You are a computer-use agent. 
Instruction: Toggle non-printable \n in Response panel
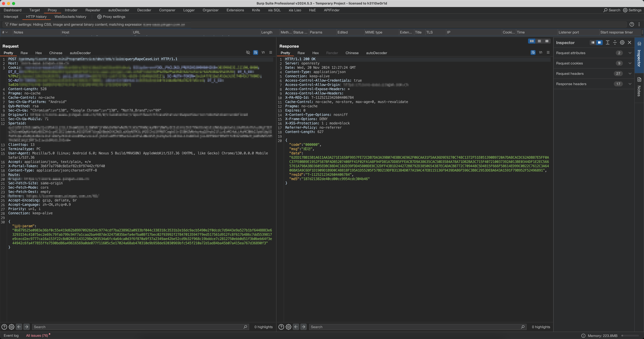pos(540,53)
